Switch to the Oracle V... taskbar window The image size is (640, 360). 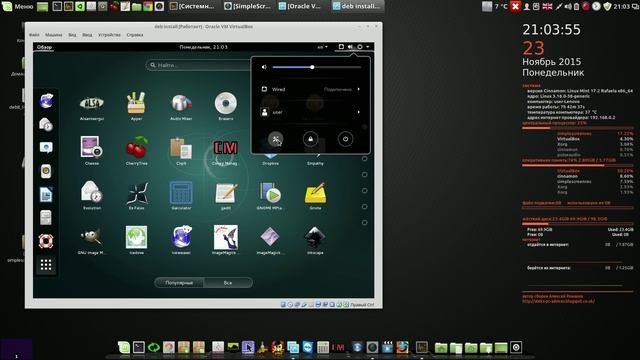[300, 6]
